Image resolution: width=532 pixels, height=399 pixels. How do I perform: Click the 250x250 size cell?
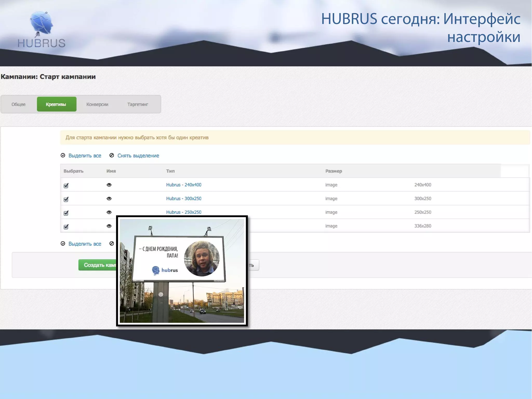pyautogui.click(x=423, y=212)
